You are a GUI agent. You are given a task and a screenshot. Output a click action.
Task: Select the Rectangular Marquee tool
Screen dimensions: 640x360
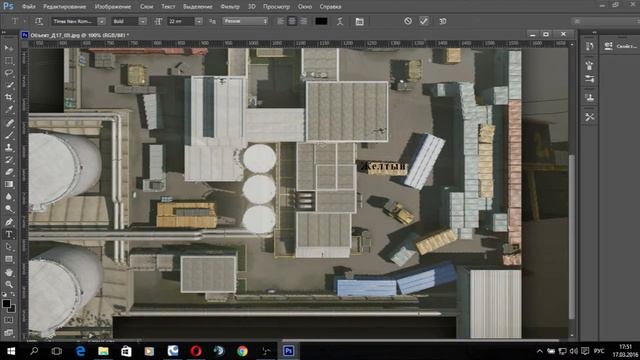pos(9,61)
